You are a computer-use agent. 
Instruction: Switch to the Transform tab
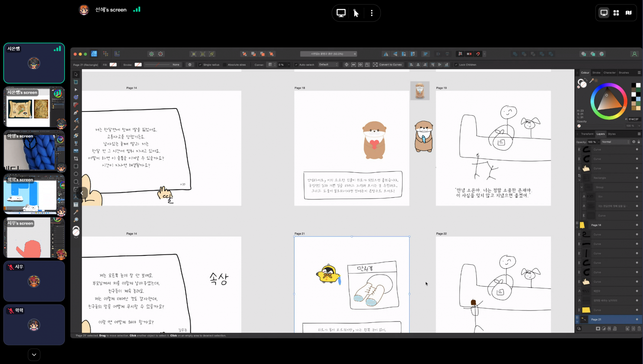[x=587, y=134]
